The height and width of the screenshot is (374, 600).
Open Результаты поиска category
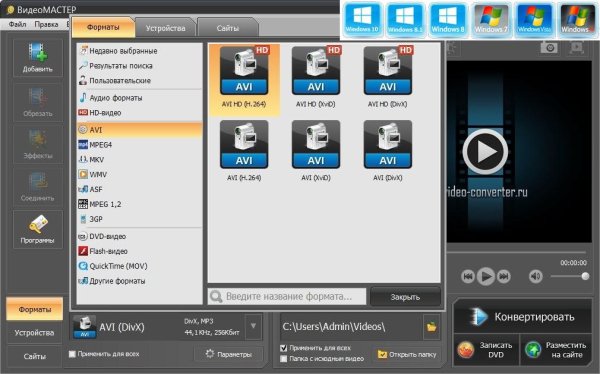139,66
